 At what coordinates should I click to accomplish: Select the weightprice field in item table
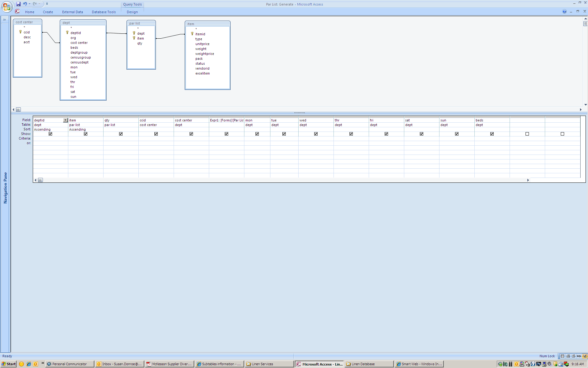205,54
